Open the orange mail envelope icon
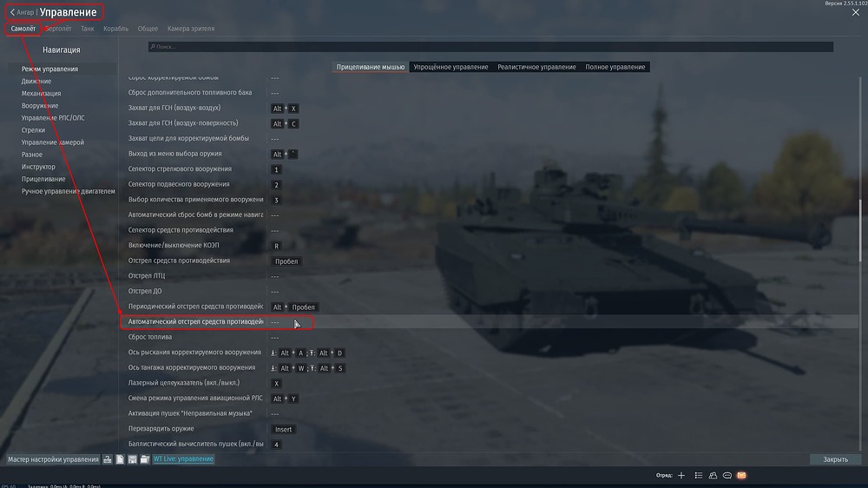The height and width of the screenshot is (488, 868). click(742, 475)
